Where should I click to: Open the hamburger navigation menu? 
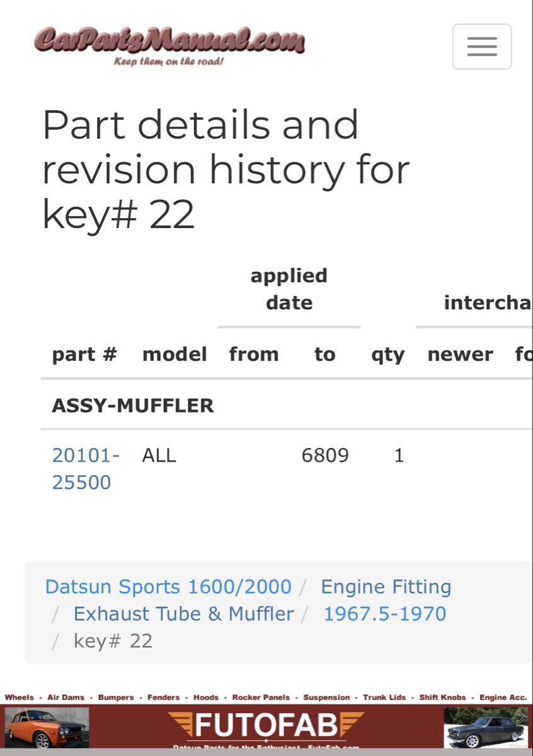click(x=482, y=47)
